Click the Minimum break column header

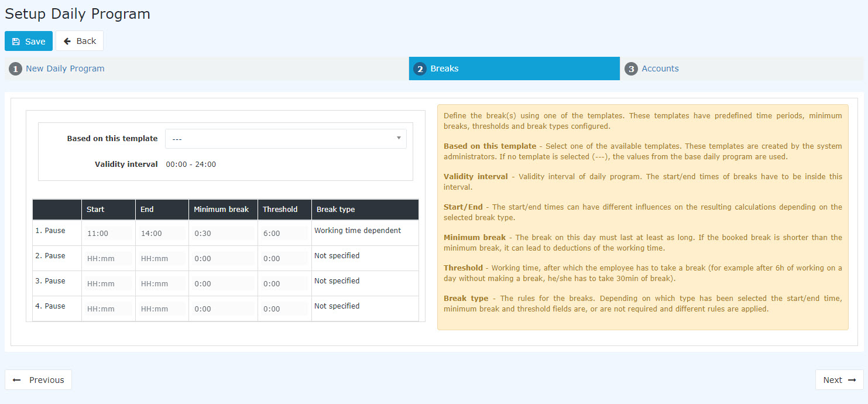tap(223, 209)
